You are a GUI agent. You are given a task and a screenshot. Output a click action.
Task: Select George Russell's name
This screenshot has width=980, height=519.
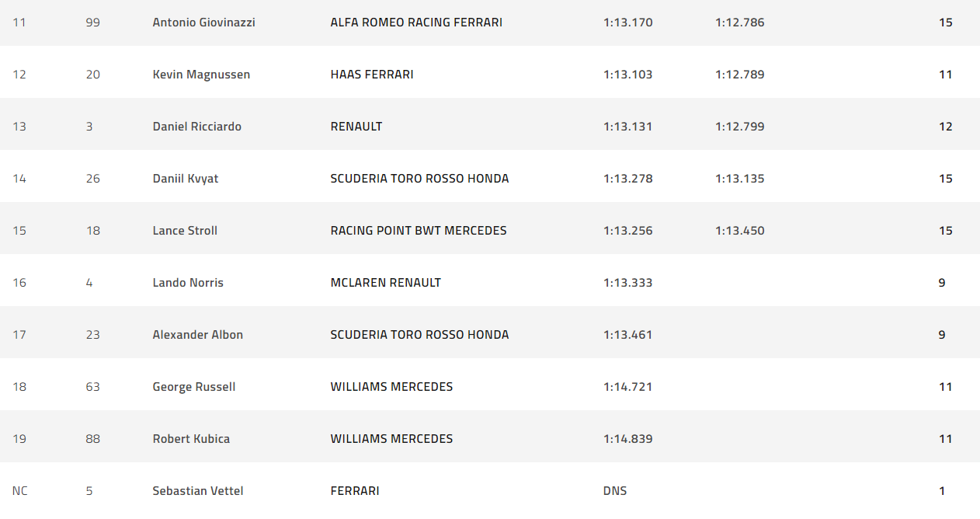(x=193, y=387)
